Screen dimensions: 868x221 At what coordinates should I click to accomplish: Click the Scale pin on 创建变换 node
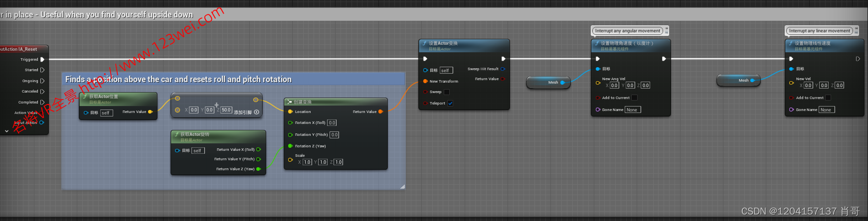coord(290,160)
